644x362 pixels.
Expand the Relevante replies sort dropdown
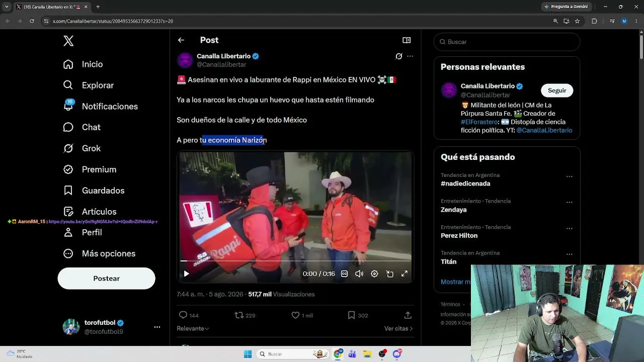tap(193, 328)
